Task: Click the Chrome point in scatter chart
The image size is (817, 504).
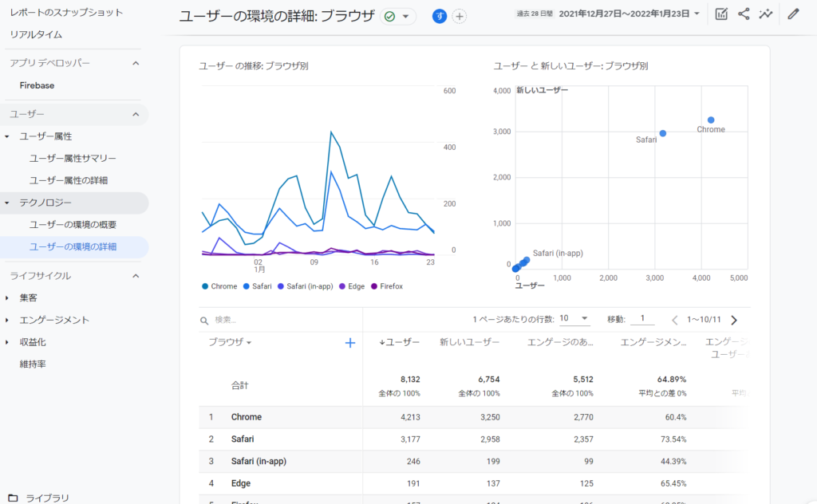Action: (x=711, y=120)
